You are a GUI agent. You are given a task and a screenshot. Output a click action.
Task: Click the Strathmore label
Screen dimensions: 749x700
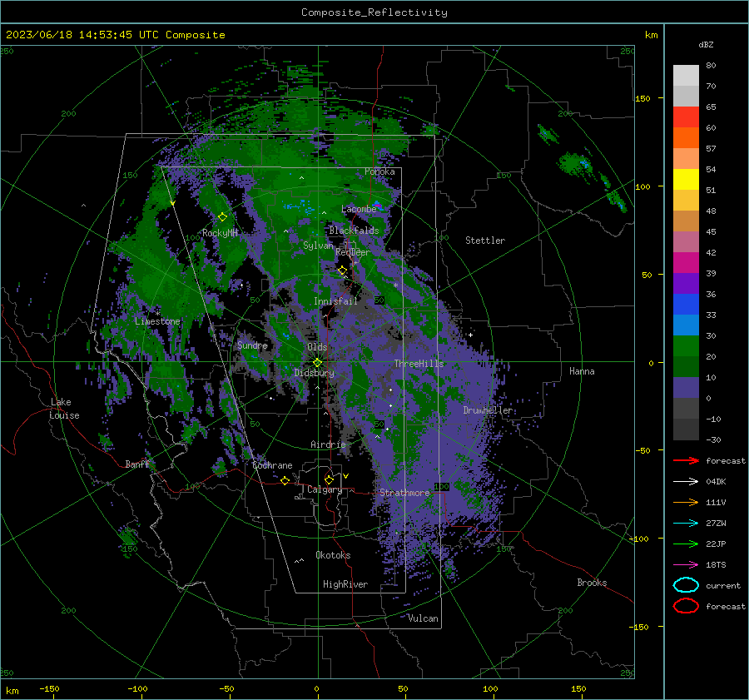pos(404,493)
